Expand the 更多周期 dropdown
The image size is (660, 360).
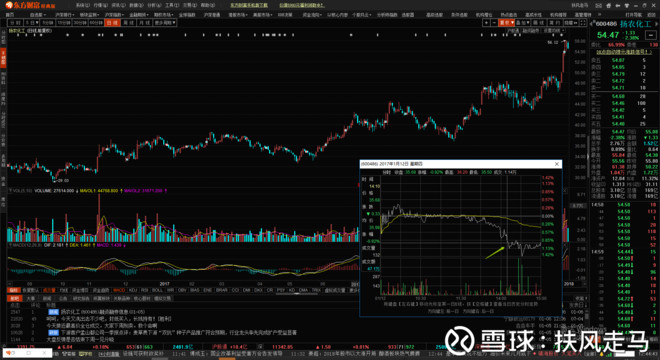point(165,22)
